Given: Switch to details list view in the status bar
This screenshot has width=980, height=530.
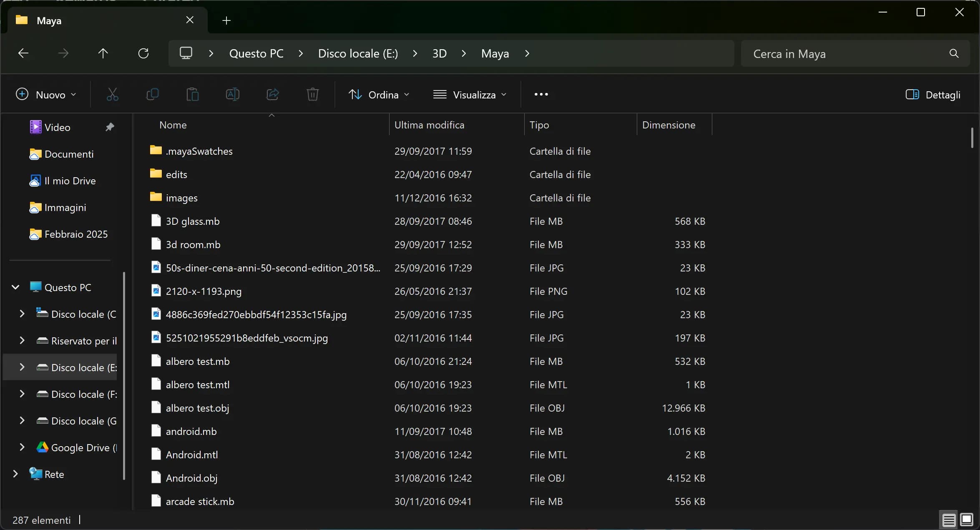Looking at the screenshot, I should tap(949, 520).
